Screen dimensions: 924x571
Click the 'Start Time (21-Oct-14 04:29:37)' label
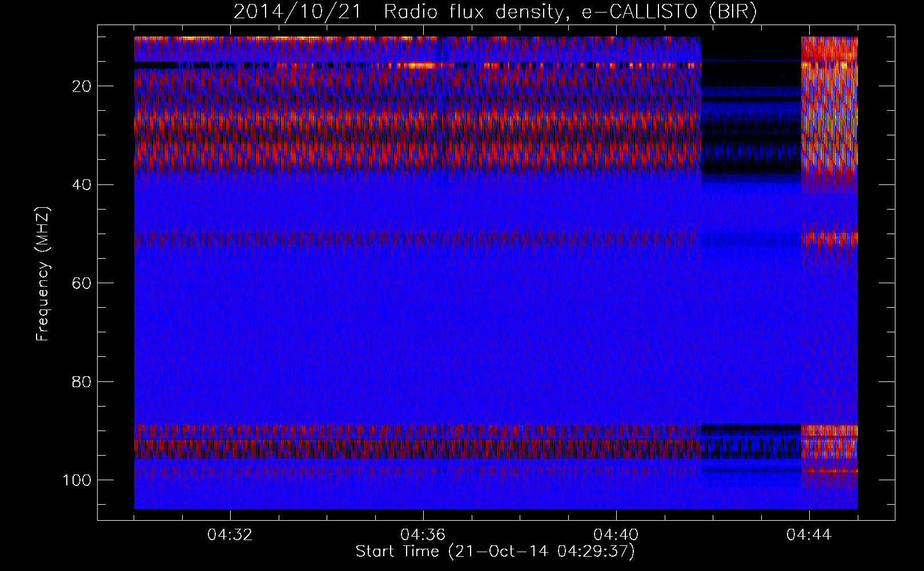point(495,551)
